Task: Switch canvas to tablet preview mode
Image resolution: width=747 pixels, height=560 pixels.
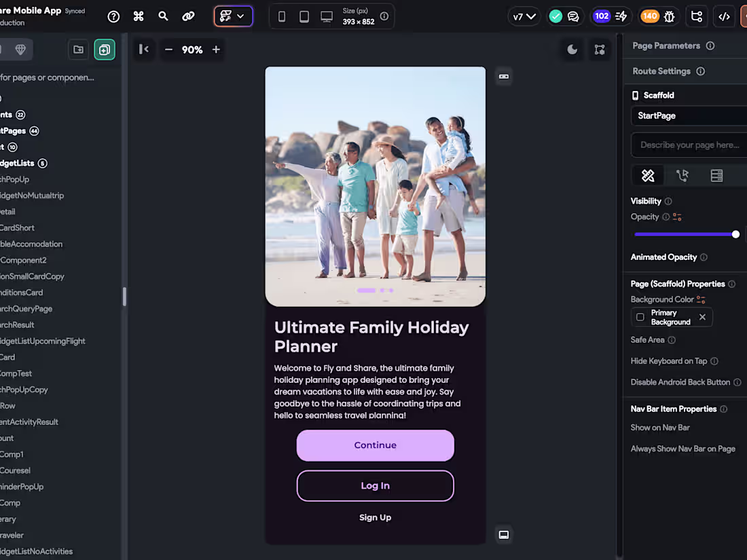Action: (304, 15)
